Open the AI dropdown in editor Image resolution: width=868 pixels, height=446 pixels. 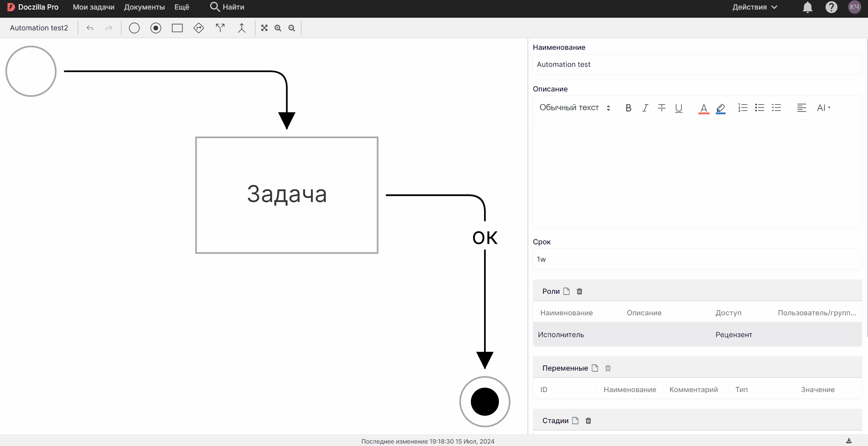tap(823, 108)
